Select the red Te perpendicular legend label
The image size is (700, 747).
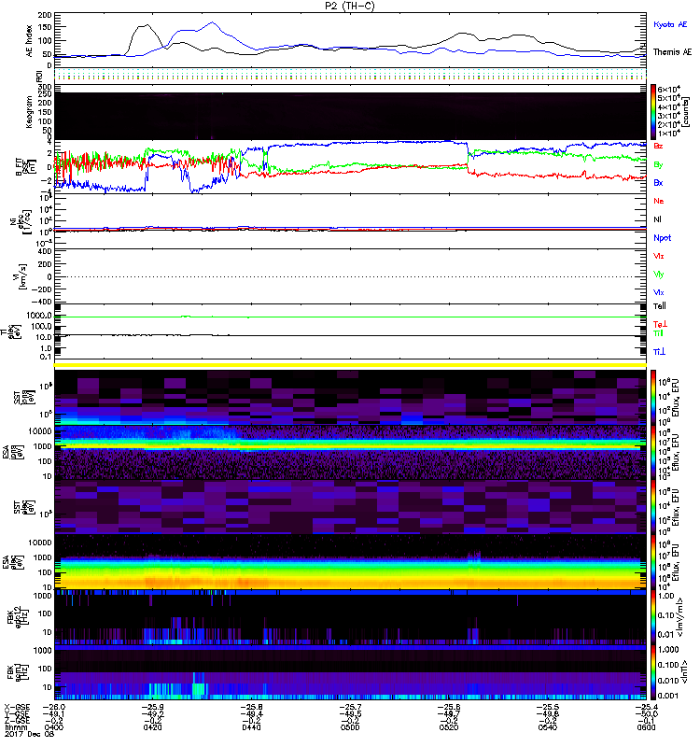[x=660, y=324]
